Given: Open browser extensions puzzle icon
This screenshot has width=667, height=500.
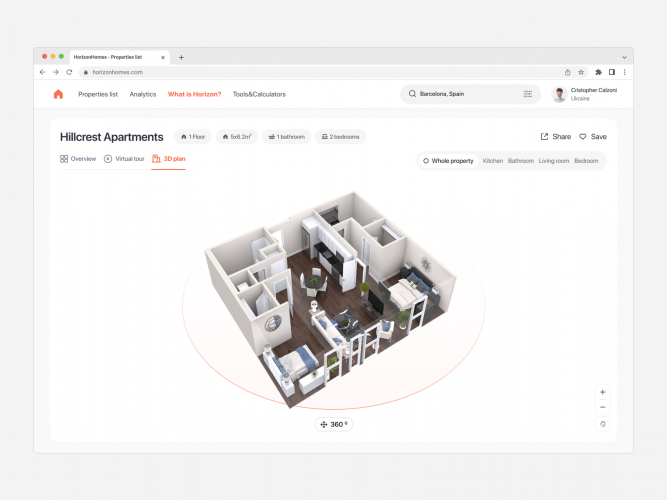Looking at the screenshot, I should pyautogui.click(x=599, y=72).
